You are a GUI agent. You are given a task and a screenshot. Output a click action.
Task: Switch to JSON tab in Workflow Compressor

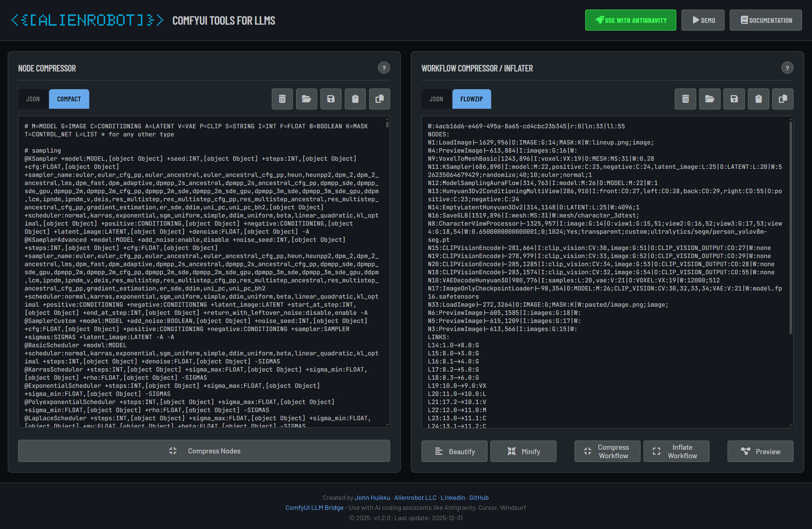point(436,99)
